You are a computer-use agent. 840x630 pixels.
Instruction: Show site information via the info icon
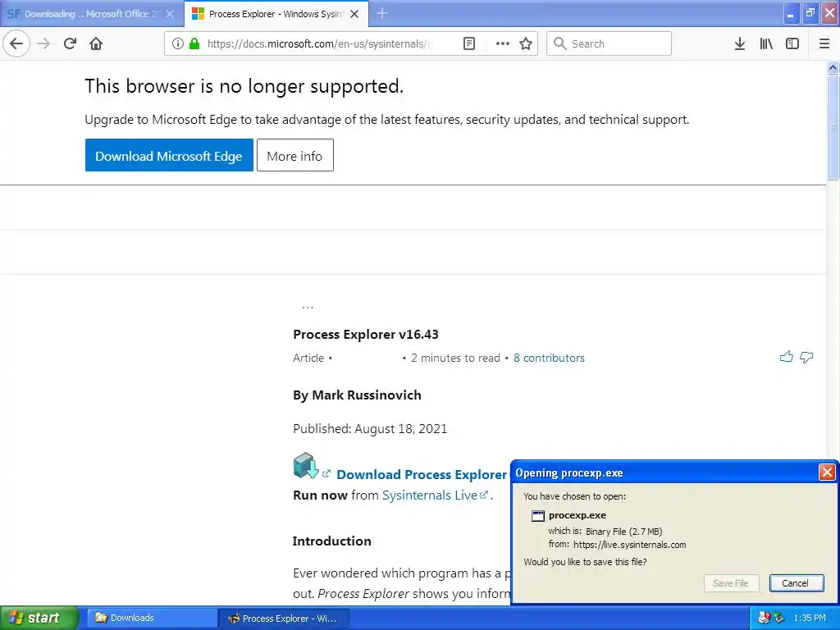click(x=178, y=43)
